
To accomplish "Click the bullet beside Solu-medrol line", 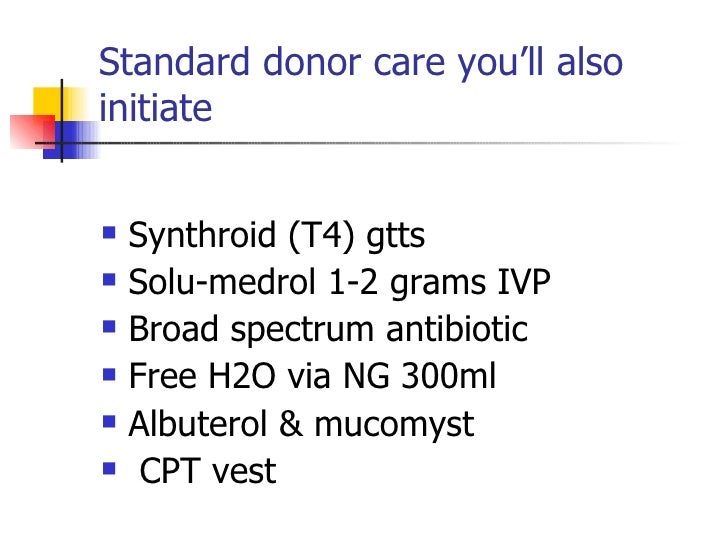I will click(x=109, y=280).
